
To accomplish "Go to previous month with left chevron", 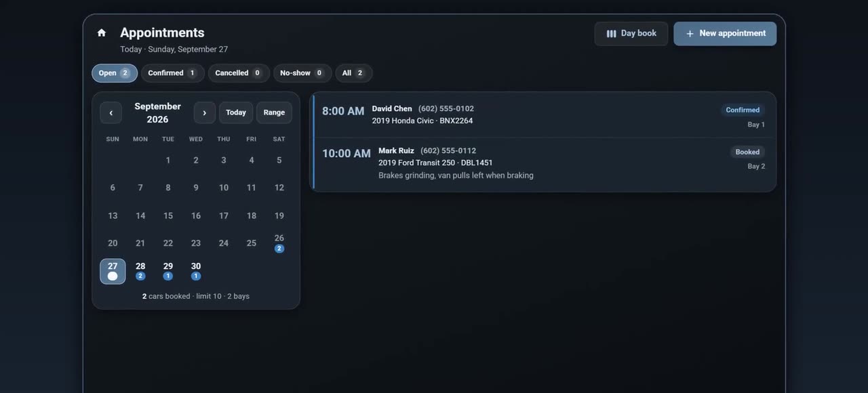I will (x=111, y=112).
